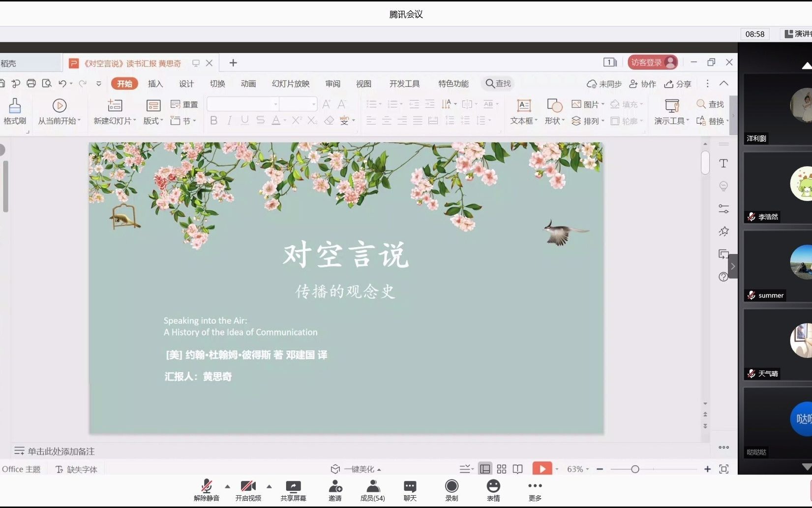
Task: Open the font size dropdown
Action: 313,104
